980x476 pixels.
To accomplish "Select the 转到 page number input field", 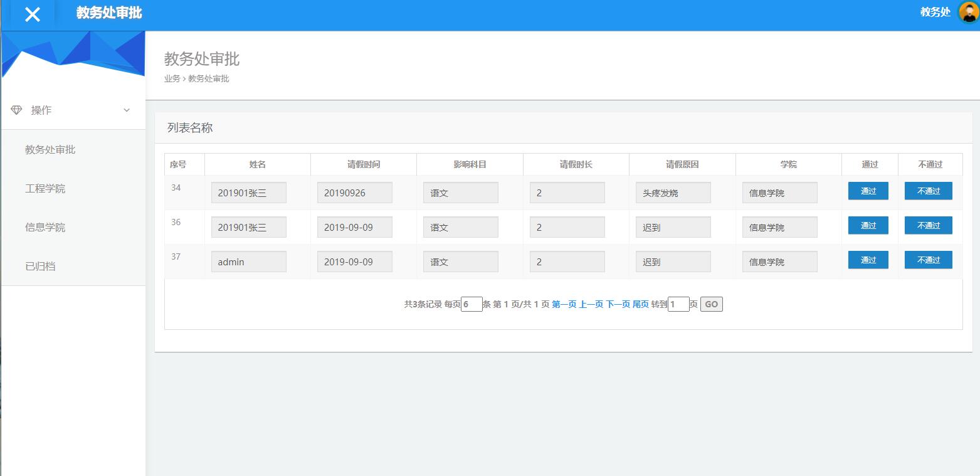I will coord(678,304).
